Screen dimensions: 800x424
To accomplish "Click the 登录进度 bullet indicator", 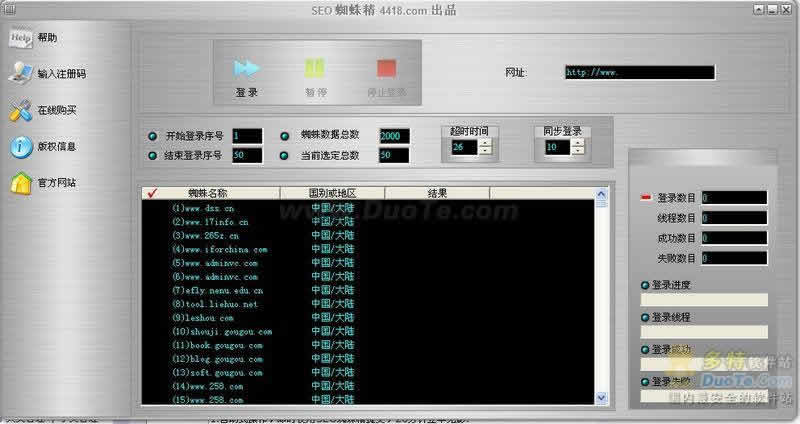I will click(645, 285).
